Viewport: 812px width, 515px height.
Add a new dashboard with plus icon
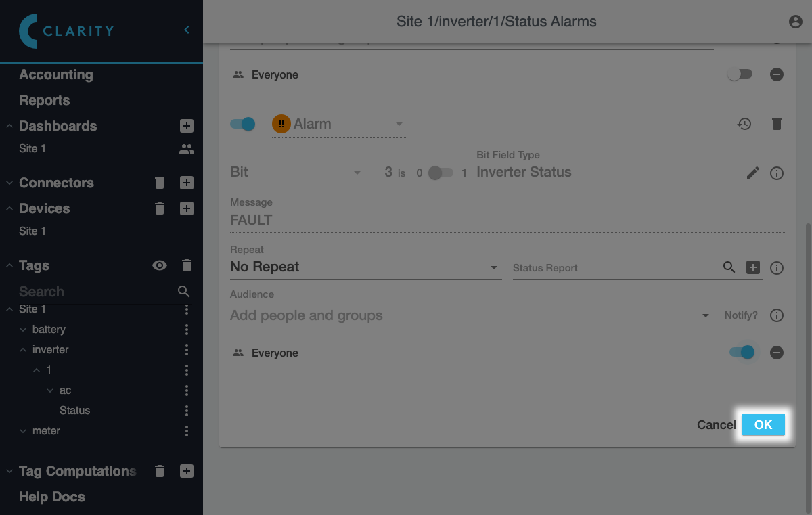click(187, 126)
